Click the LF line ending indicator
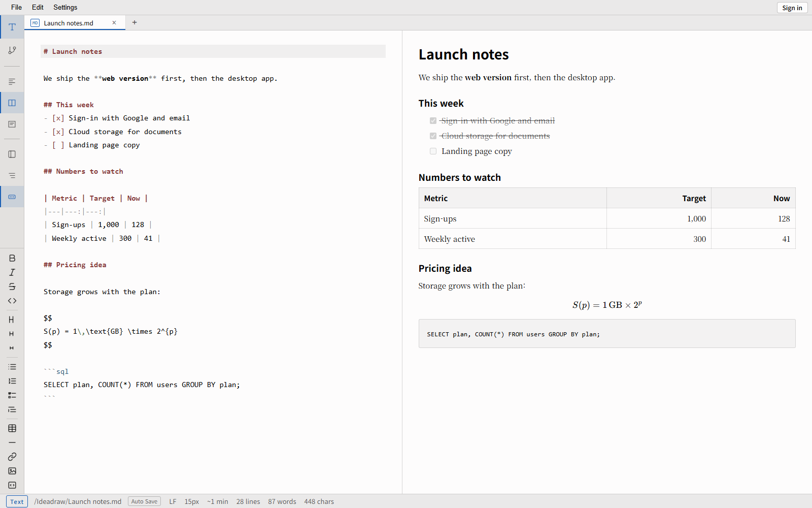The width and height of the screenshot is (812, 508). [173, 501]
